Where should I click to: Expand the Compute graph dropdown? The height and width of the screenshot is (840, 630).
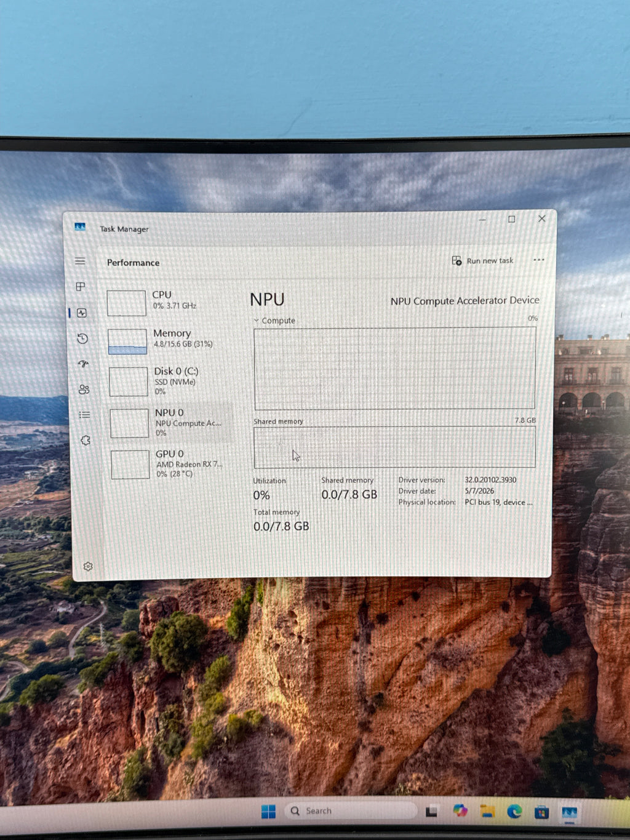point(274,321)
